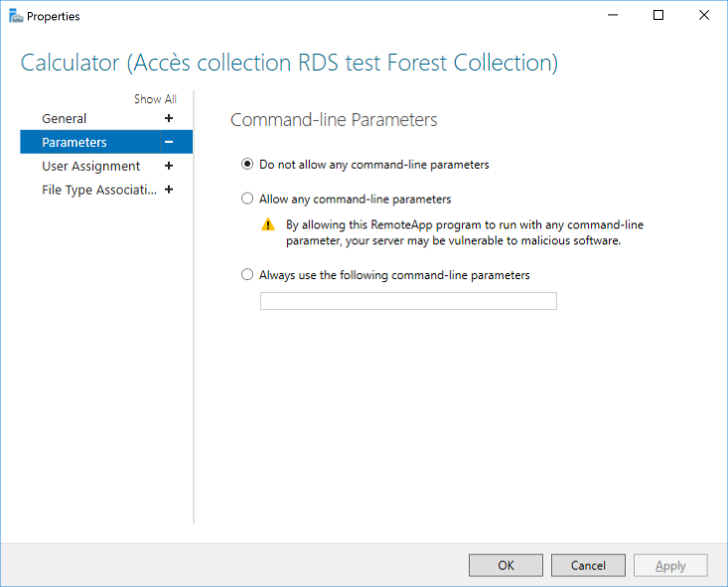728x587 pixels.
Task: Expand the General section plus sign
Action: point(168,118)
